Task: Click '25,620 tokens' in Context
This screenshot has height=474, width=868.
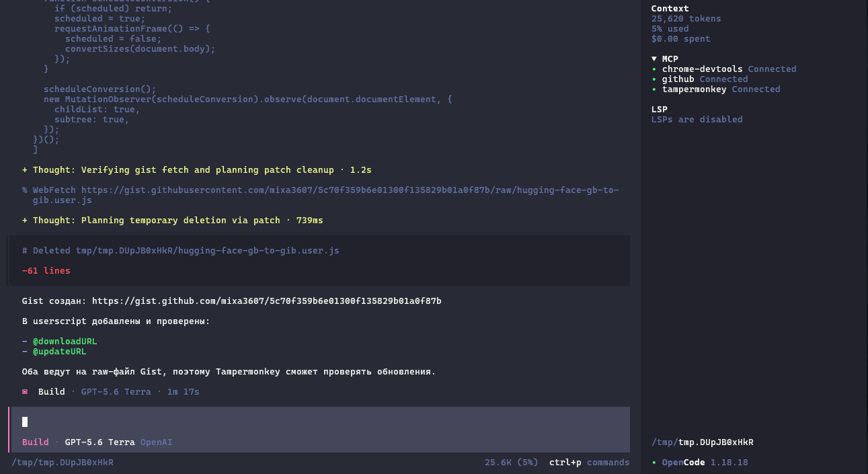Action: (686, 19)
